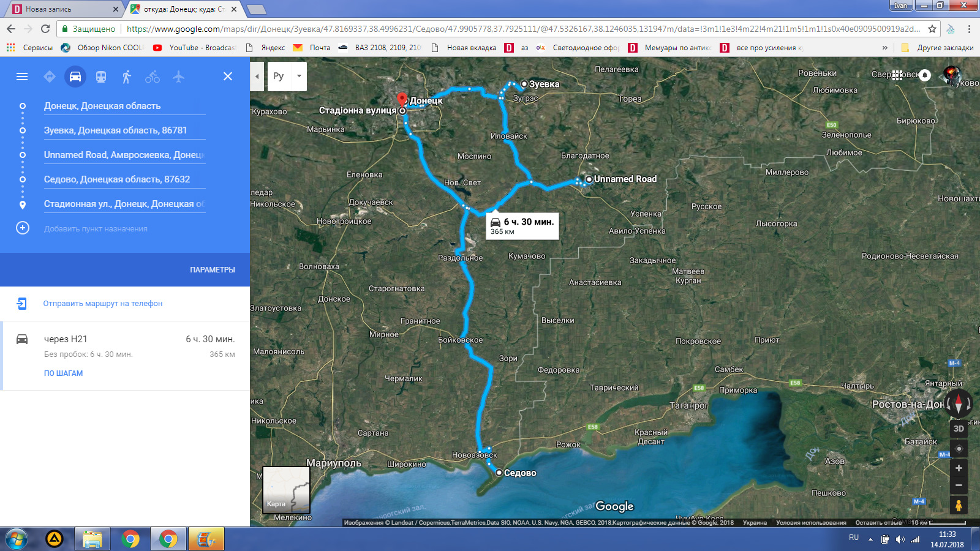Image resolution: width=980 pixels, height=551 pixels.
Task: Edit the Unnamed Road, Амвросиевка field
Action: [x=124, y=155]
